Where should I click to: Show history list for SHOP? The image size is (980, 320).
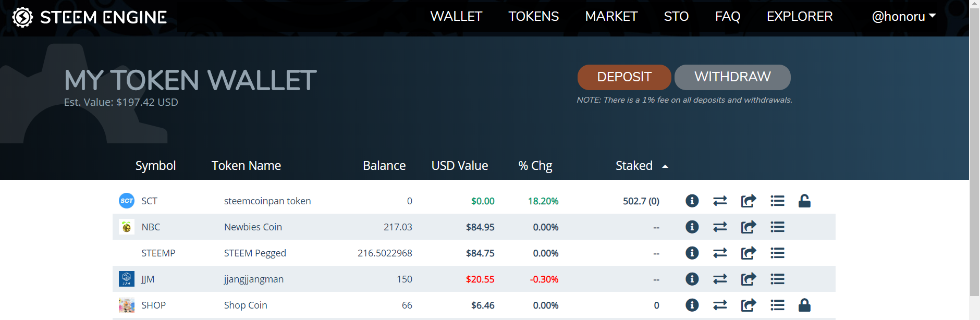[x=777, y=305]
